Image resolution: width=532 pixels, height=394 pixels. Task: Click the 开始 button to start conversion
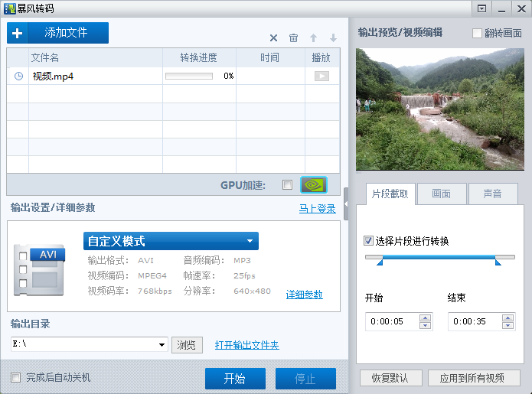coord(235,379)
